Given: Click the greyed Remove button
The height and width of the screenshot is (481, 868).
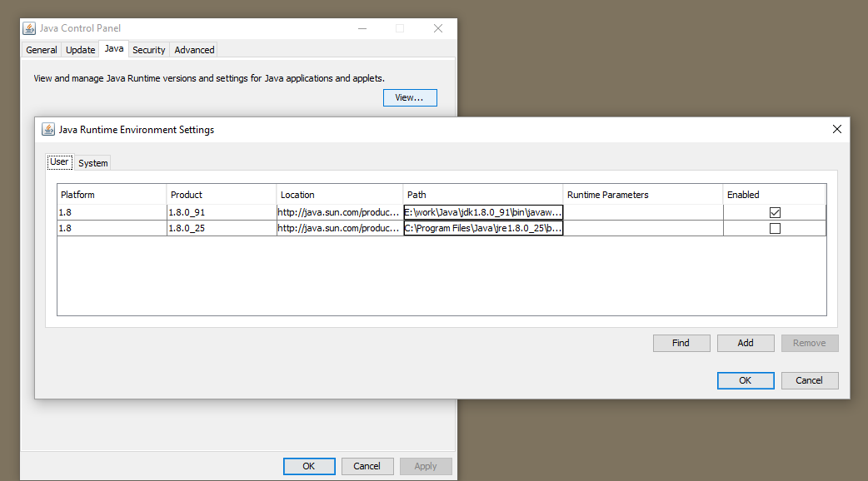Looking at the screenshot, I should coord(810,343).
